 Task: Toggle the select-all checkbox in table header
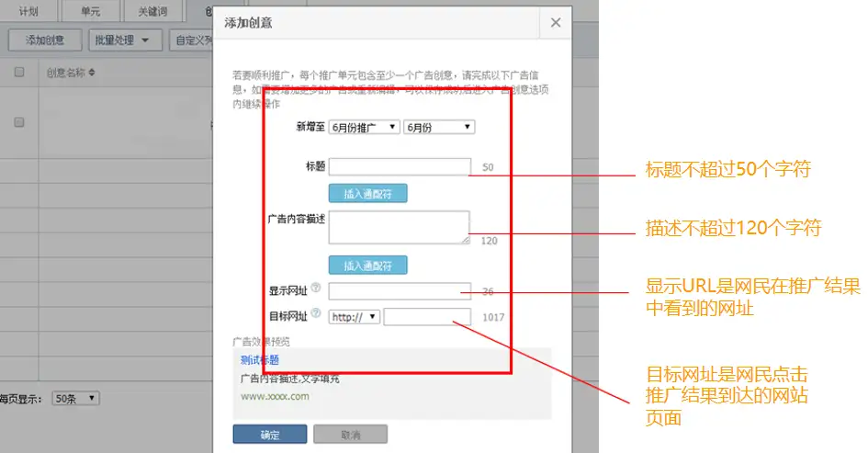click(19, 72)
